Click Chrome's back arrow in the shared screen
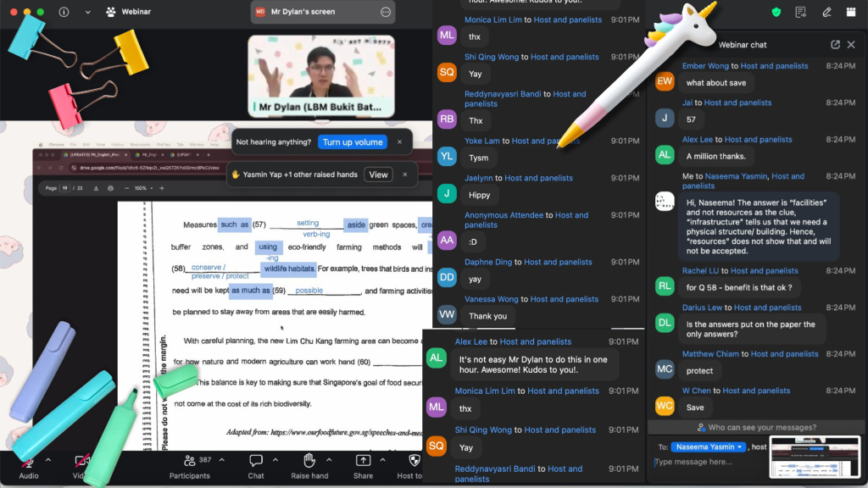Image resolution: width=868 pixels, height=488 pixels. (x=39, y=167)
